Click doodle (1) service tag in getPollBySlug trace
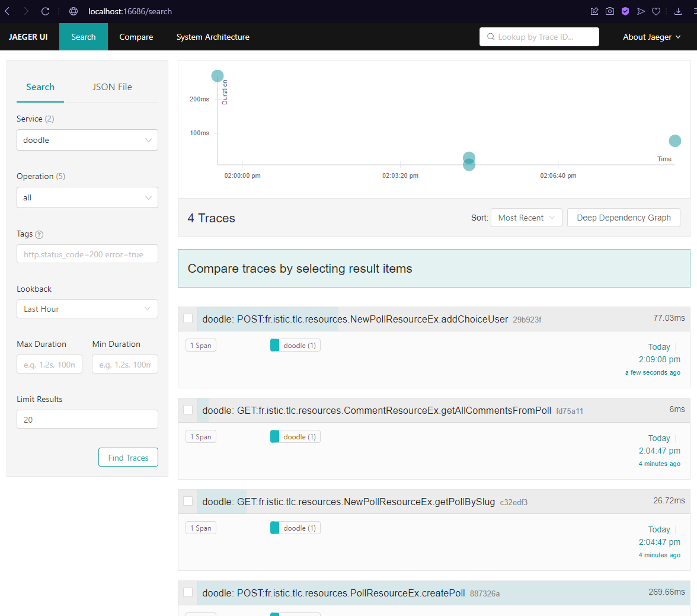The height and width of the screenshot is (616, 697). click(x=295, y=528)
